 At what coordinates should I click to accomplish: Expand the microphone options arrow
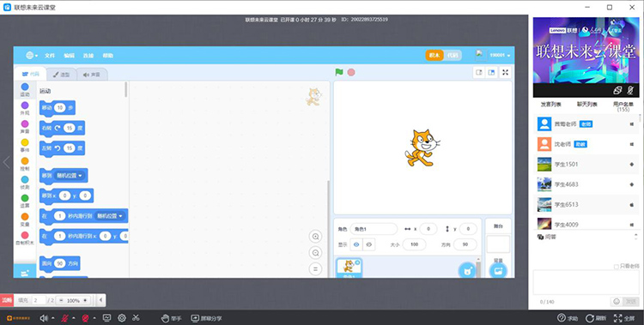74,318
